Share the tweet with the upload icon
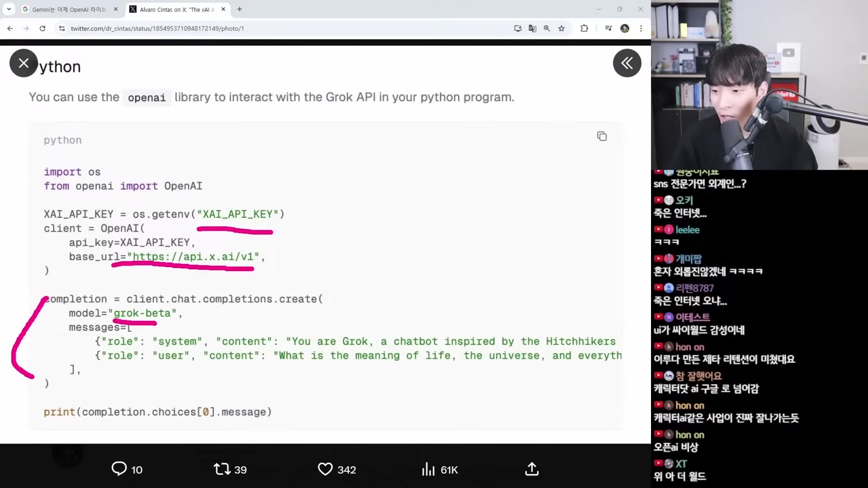This screenshot has height=488, width=868. tap(532, 469)
